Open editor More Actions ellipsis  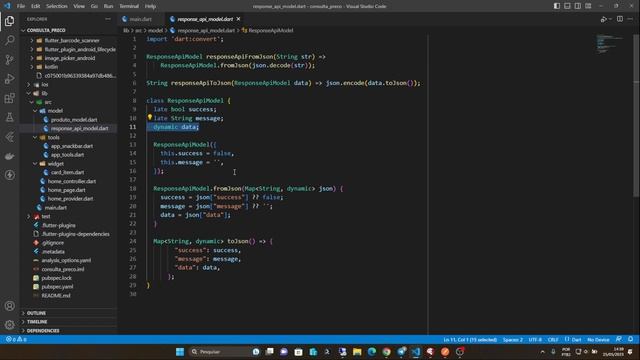click(x=630, y=19)
